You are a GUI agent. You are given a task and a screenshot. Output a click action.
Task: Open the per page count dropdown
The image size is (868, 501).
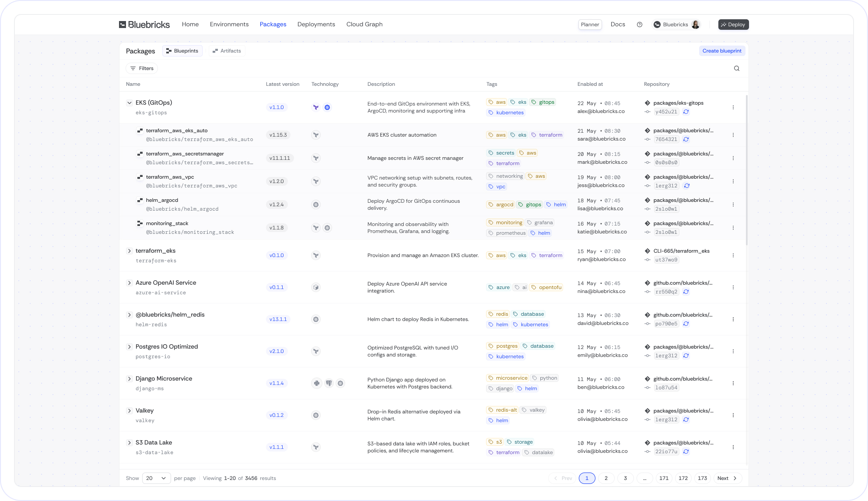coord(156,478)
